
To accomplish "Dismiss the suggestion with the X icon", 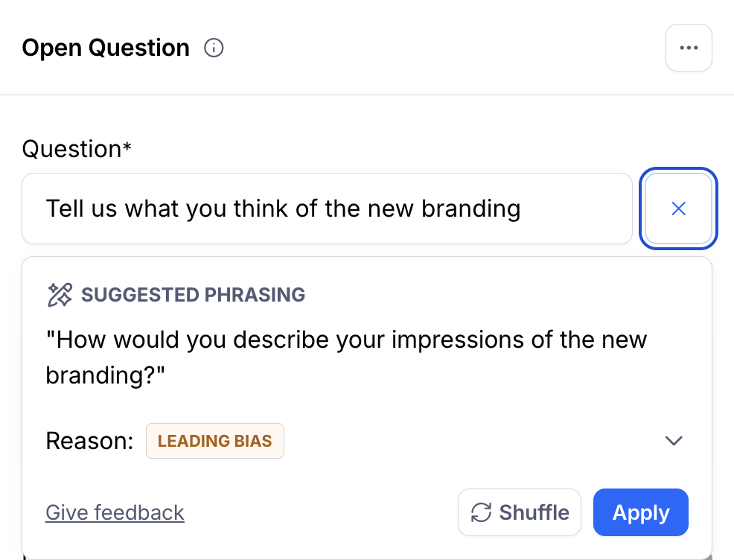I will (678, 209).
